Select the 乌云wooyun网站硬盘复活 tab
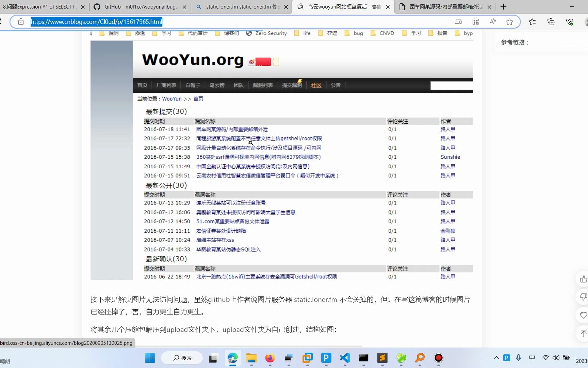This screenshot has height=368, width=588. point(343,7)
